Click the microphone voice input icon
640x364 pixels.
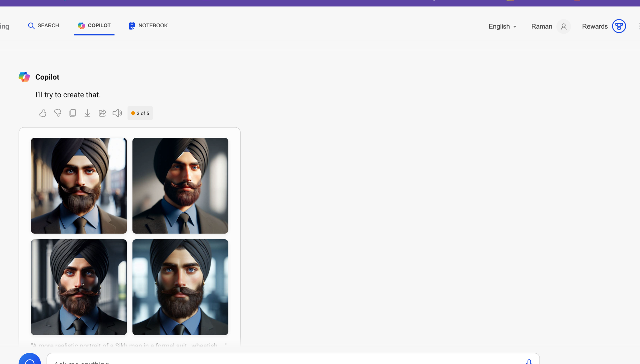click(x=529, y=361)
